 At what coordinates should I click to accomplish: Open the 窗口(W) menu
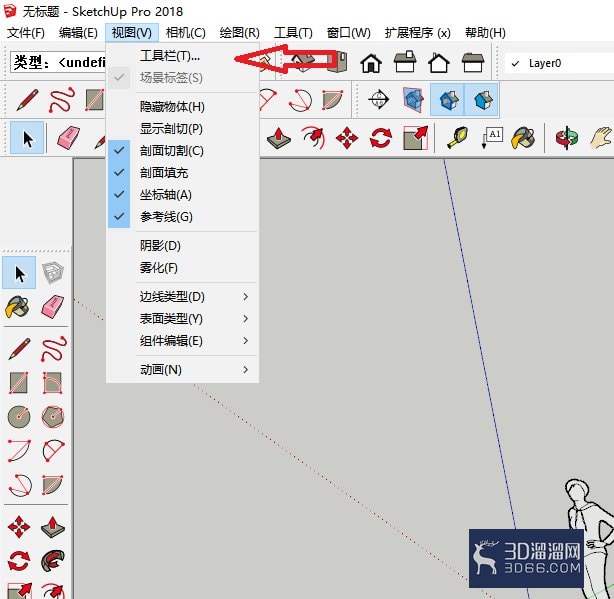[x=349, y=32]
